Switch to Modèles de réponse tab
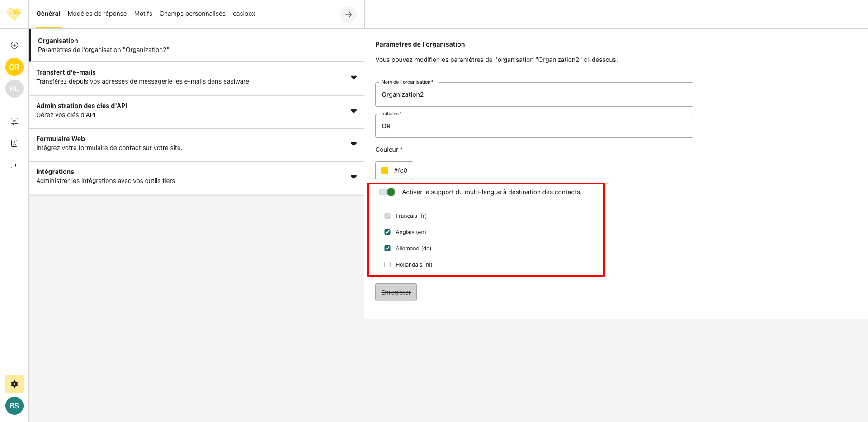This screenshot has width=868, height=422. click(97, 14)
